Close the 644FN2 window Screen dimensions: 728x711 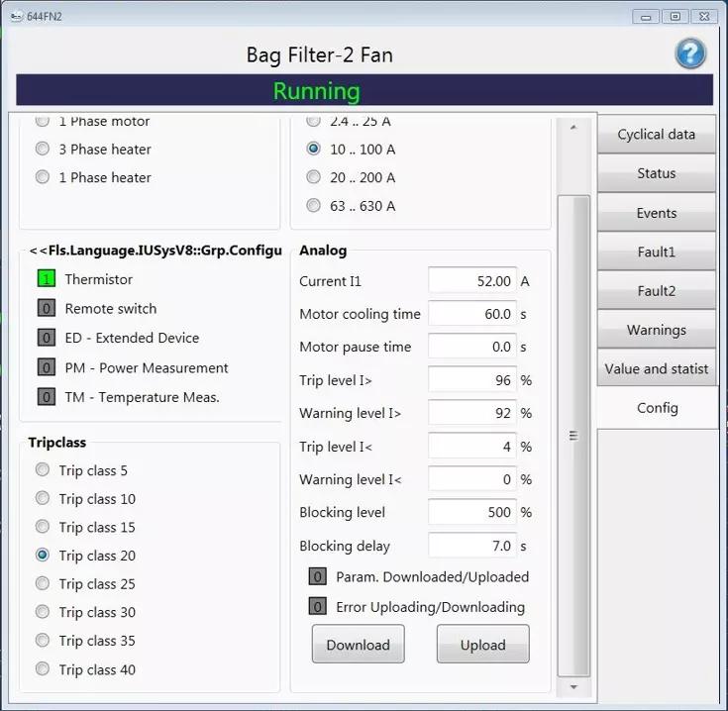point(704,17)
